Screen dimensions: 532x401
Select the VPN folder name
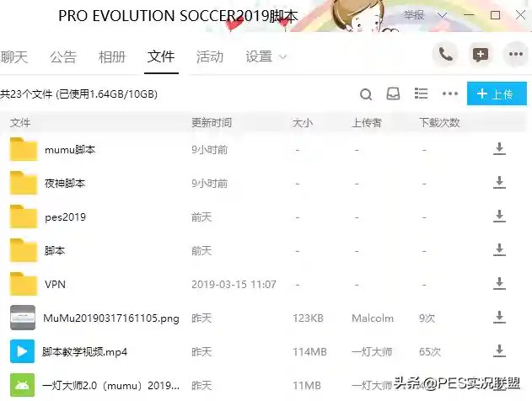click(x=55, y=284)
